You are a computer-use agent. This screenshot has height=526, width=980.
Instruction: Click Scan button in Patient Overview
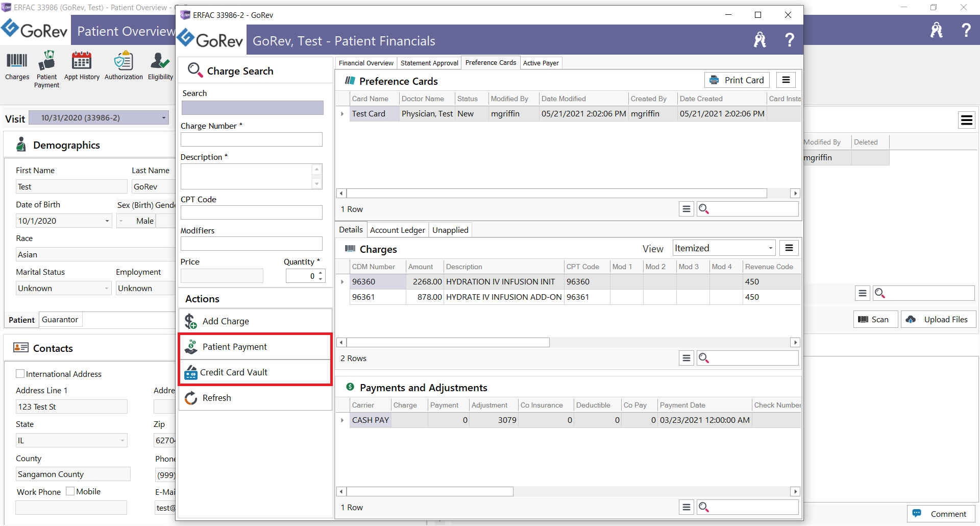click(875, 320)
